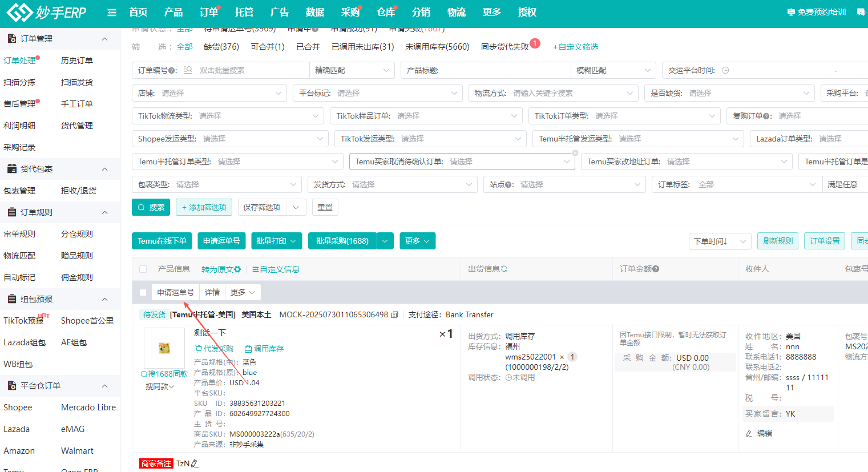Click the 批量采购(1688) button
The width and height of the screenshot is (868, 472).
click(342, 241)
